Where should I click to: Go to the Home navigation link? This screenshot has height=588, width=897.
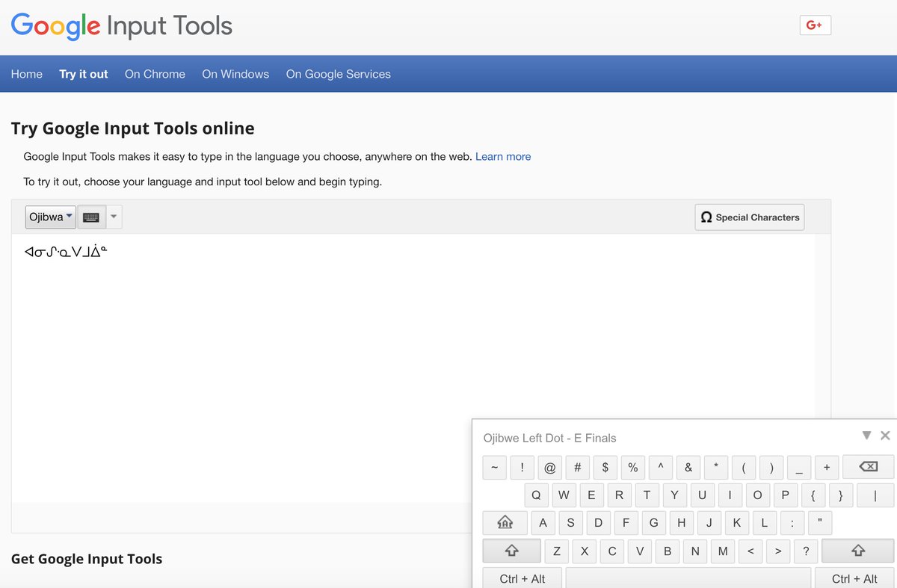click(x=26, y=73)
